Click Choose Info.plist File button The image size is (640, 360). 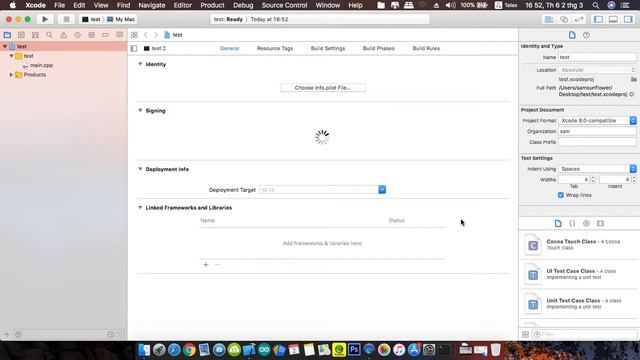tap(323, 88)
